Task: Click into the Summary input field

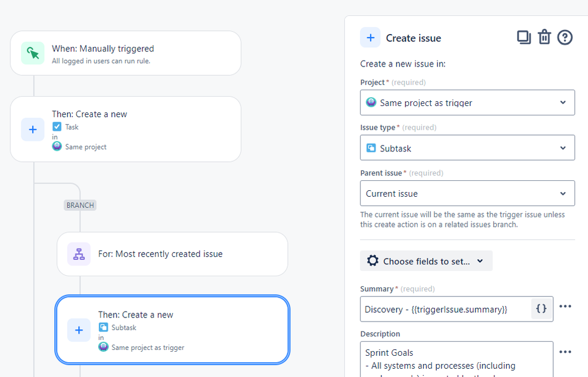Action: [446, 309]
